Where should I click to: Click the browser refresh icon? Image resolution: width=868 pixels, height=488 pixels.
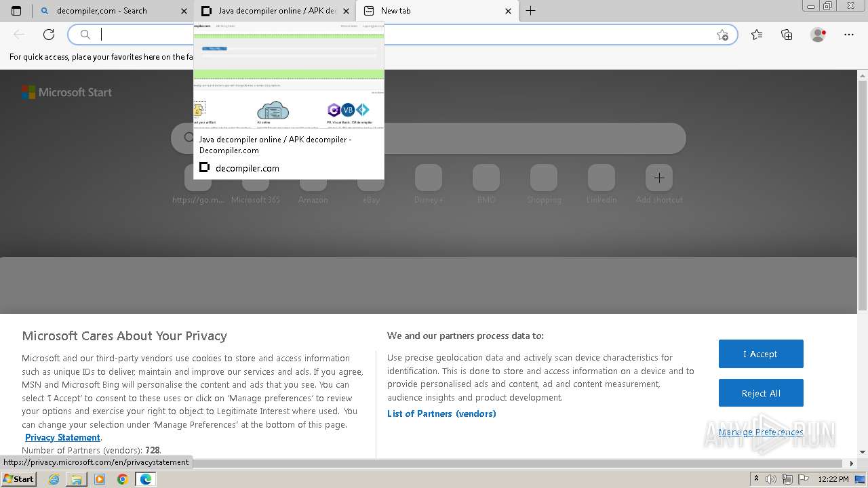49,35
